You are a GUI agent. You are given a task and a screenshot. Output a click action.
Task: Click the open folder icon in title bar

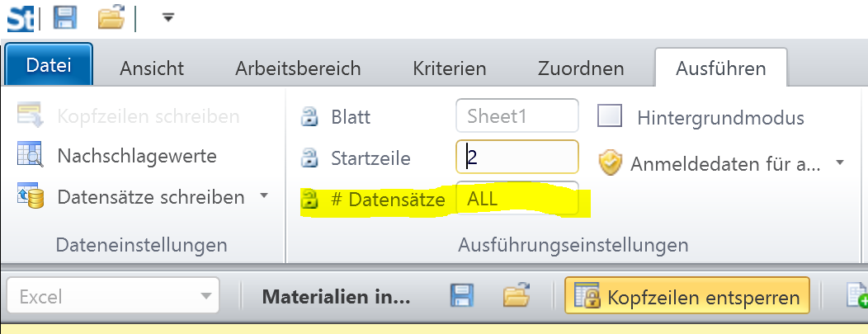tap(111, 16)
